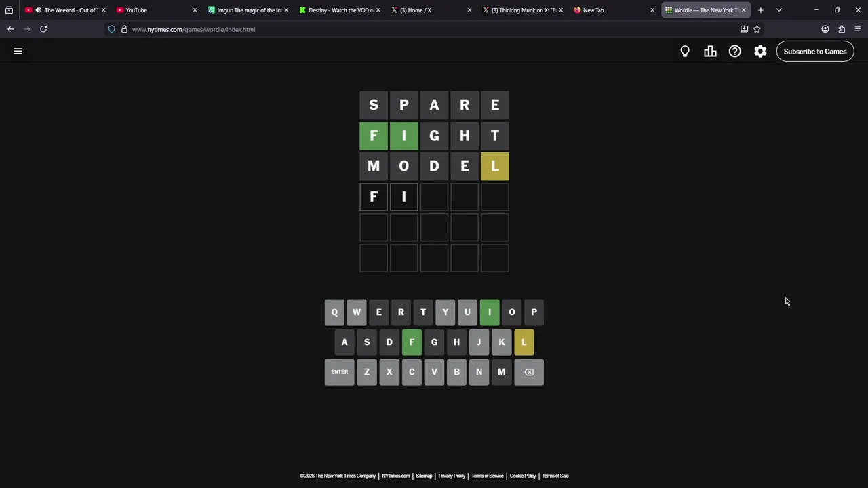The image size is (868, 488).
Task: Click Subscribe to Games button
Action: [x=815, y=52]
